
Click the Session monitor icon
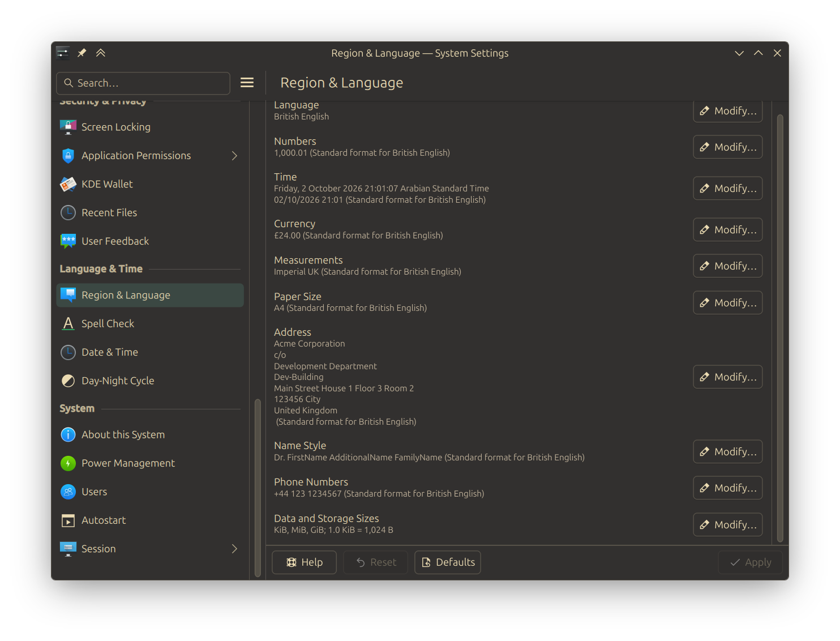(x=68, y=549)
